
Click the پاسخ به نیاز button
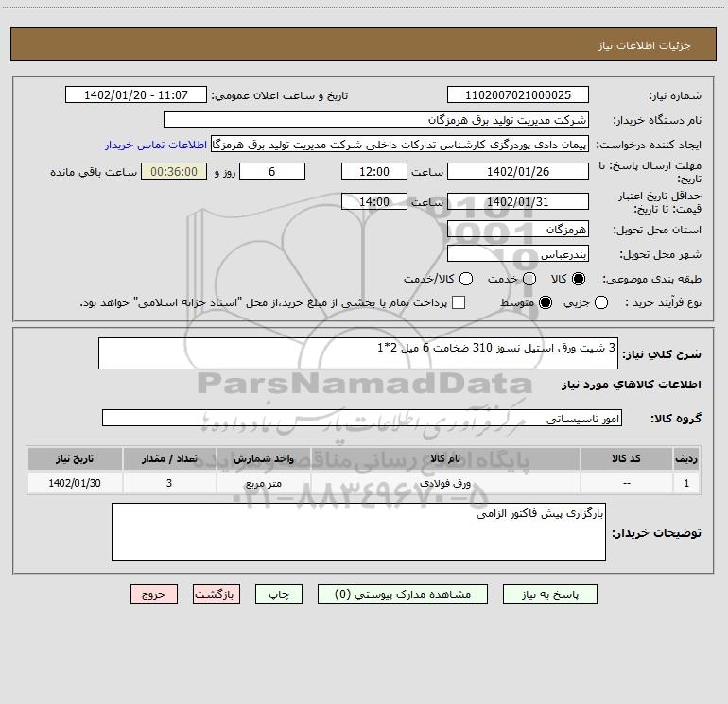click(x=550, y=594)
